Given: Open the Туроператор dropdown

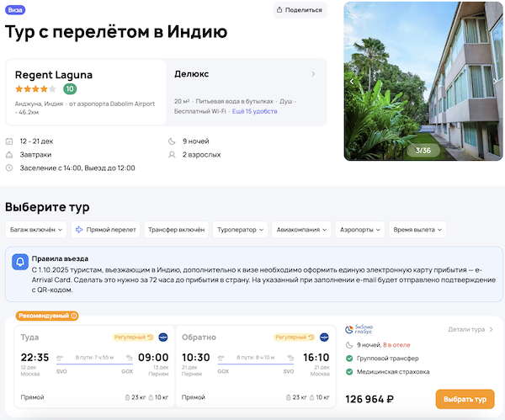Looking at the screenshot, I should point(241,229).
